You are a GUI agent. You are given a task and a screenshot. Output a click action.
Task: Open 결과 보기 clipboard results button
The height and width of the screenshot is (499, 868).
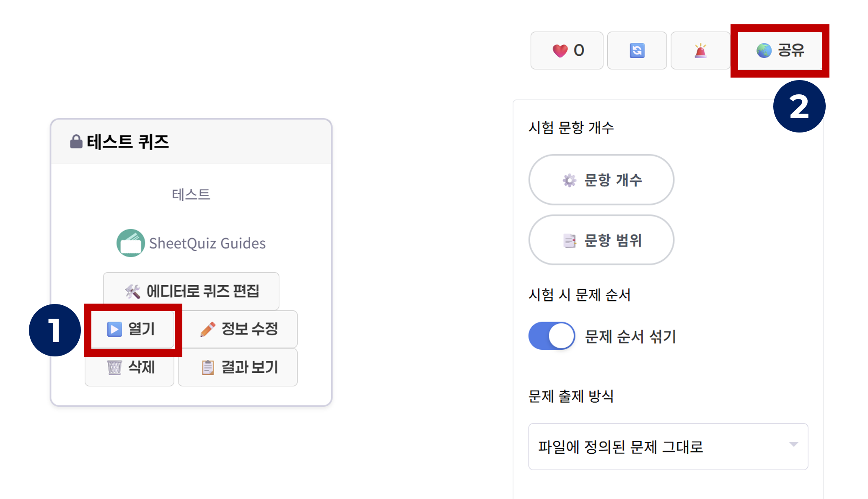click(x=238, y=367)
